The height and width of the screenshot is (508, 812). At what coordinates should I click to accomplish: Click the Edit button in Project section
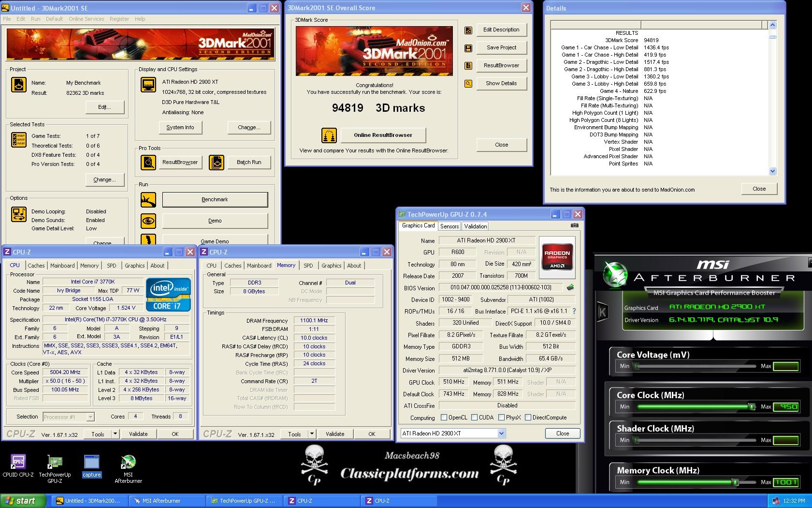(x=104, y=107)
